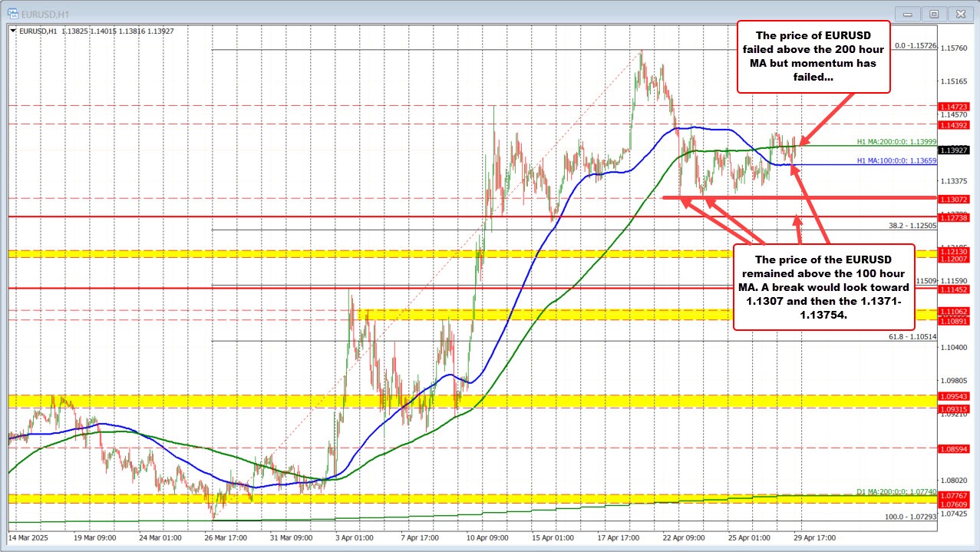Restore the EURUSD chart window
This screenshot has height=552, width=980.
[x=933, y=13]
